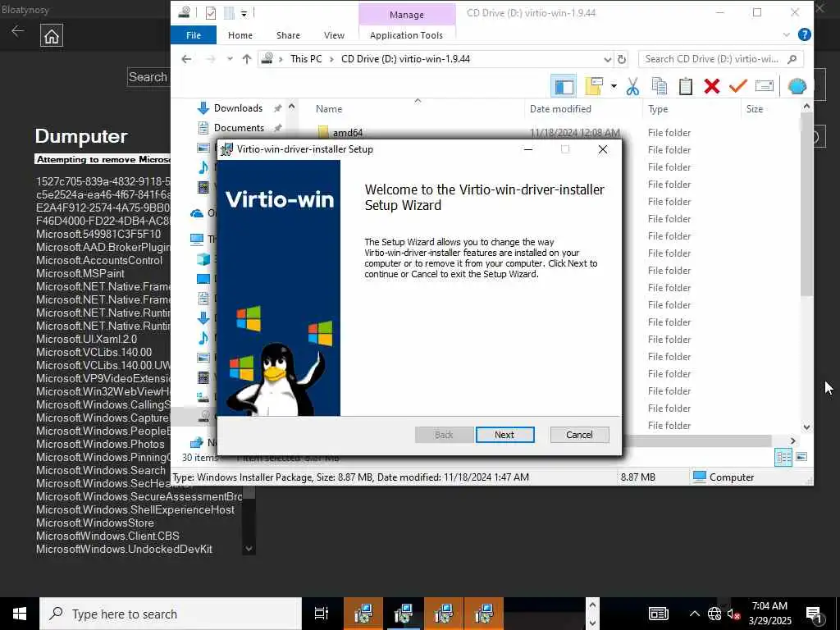840x630 pixels.
Task: Click the blue shell toolbar icon
Action: coord(797,86)
